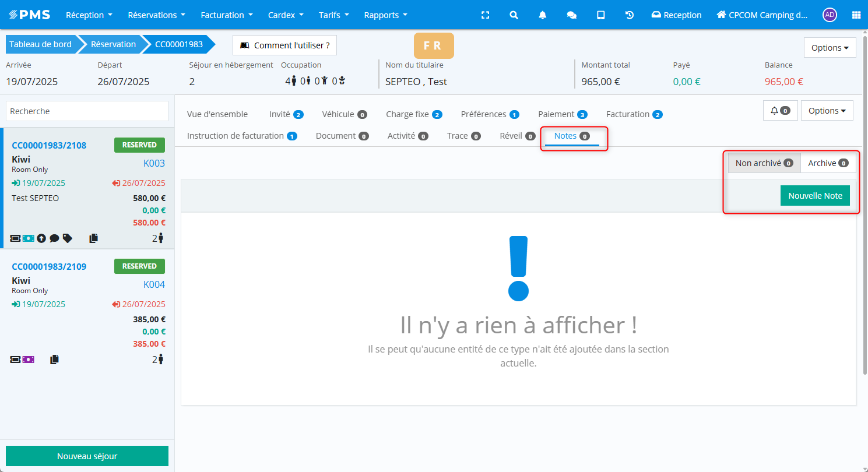Viewport: 868px width, 472px height.
Task: Switch to the Paiement tab
Action: 562,114
